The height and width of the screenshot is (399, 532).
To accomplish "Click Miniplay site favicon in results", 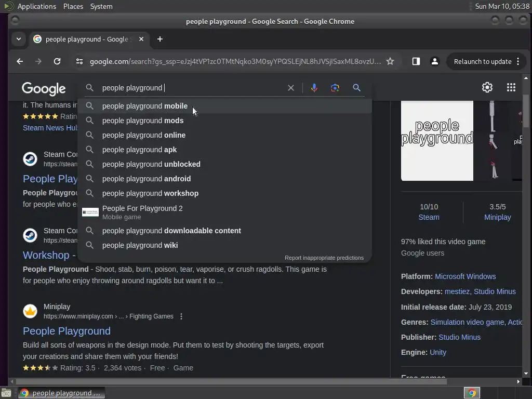I will [x=30, y=311].
